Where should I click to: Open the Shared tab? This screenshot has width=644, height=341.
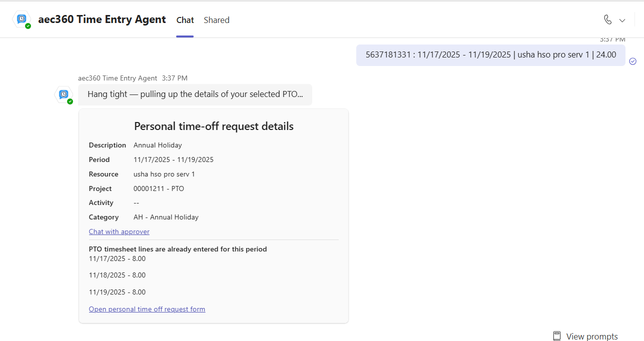216,20
